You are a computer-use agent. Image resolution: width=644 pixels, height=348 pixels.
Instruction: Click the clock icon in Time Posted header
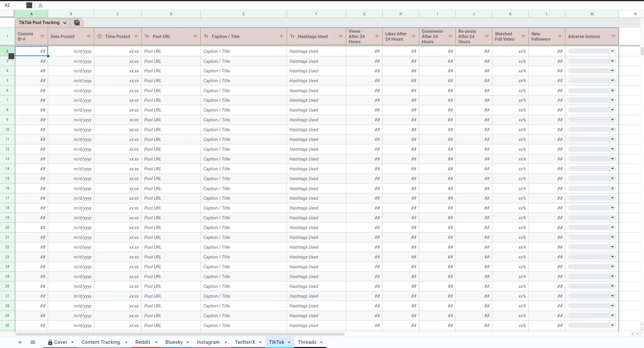point(99,37)
